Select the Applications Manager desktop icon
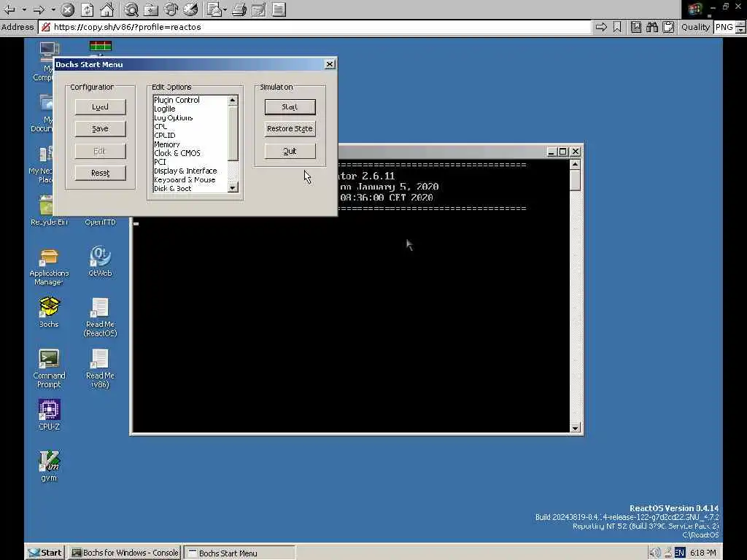 49,267
